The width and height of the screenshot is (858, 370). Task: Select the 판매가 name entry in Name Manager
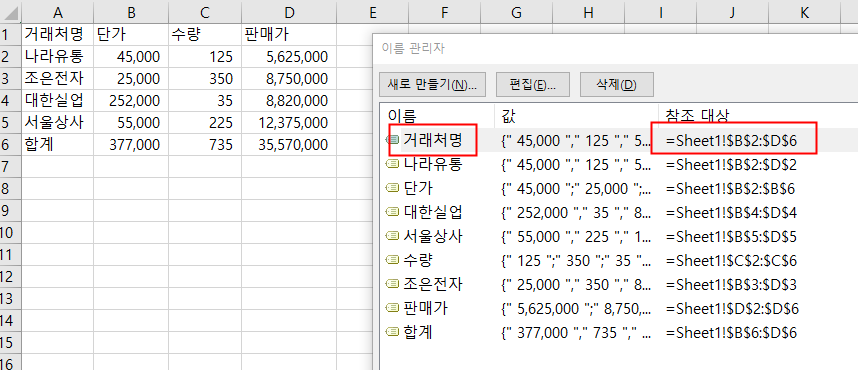click(x=426, y=309)
